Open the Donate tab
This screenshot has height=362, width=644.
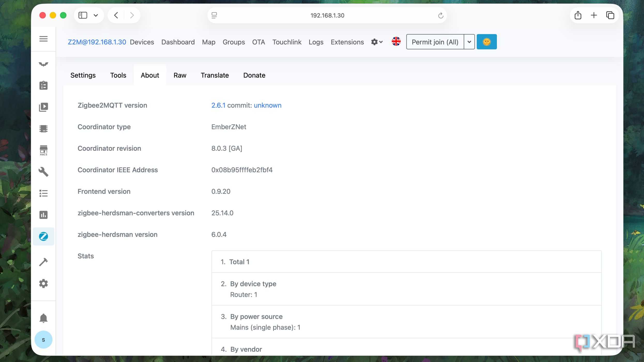254,75
